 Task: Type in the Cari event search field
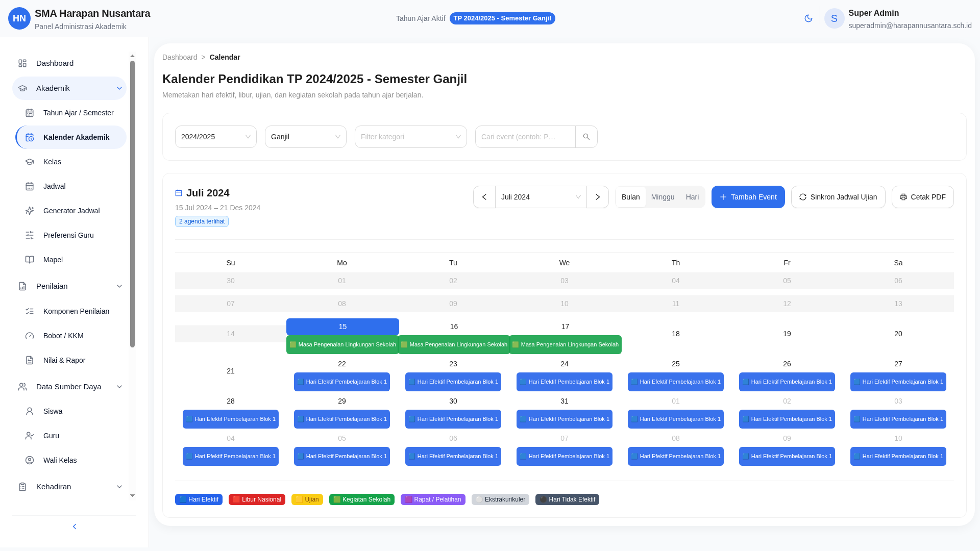525,136
